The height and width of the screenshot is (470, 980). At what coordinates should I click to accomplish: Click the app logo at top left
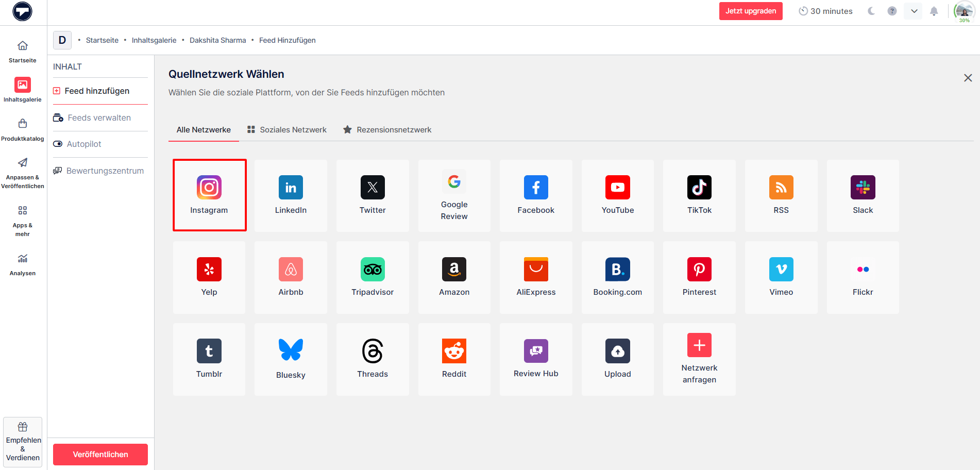23,11
